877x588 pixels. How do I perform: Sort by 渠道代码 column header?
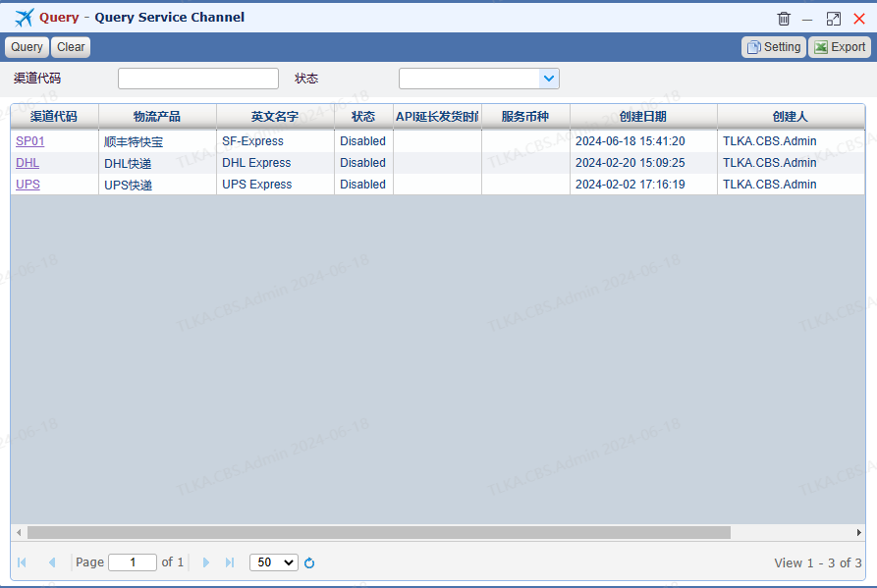[x=54, y=116]
